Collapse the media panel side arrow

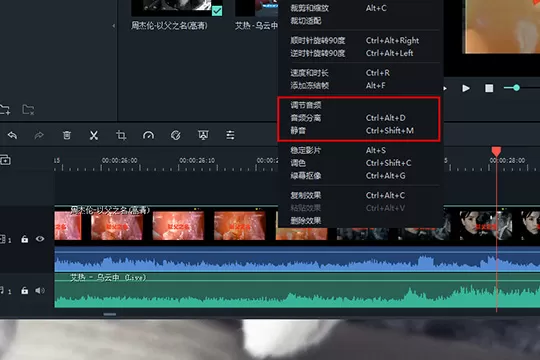[x=114, y=26]
